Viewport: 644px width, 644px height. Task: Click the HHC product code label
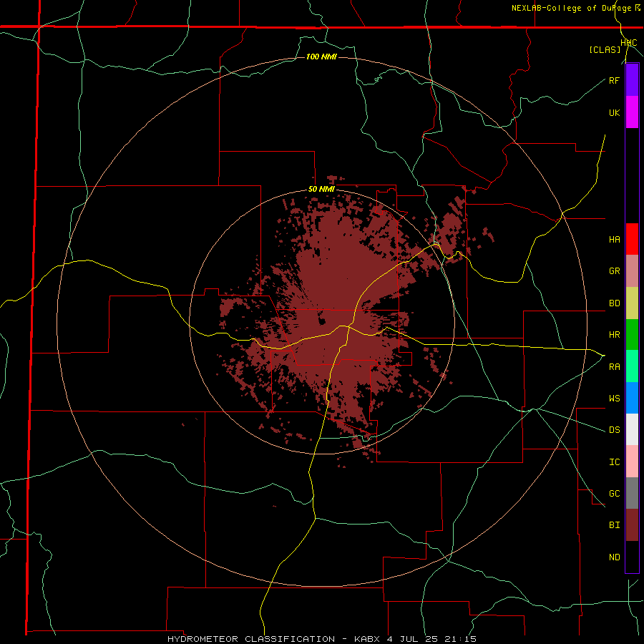tap(628, 43)
